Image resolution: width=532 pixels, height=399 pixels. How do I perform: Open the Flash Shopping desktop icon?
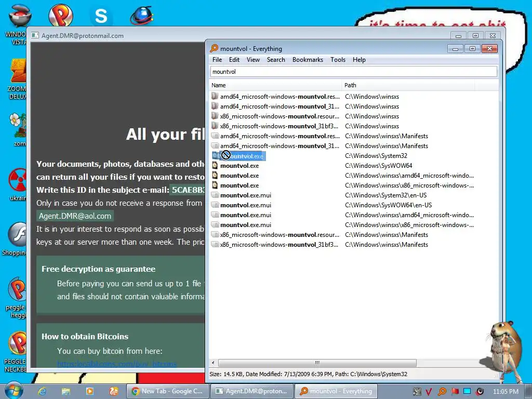(15, 239)
